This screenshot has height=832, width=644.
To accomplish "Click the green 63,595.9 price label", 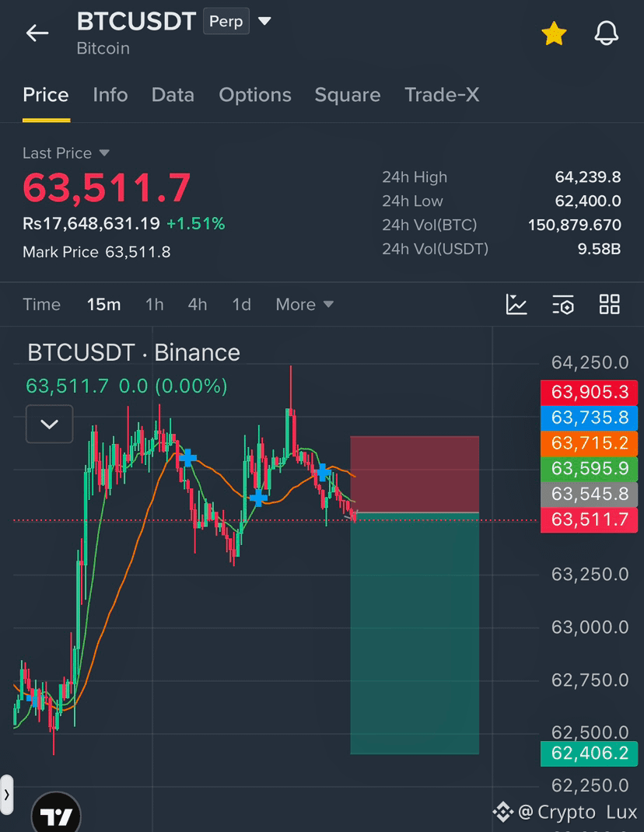I will (x=590, y=469).
